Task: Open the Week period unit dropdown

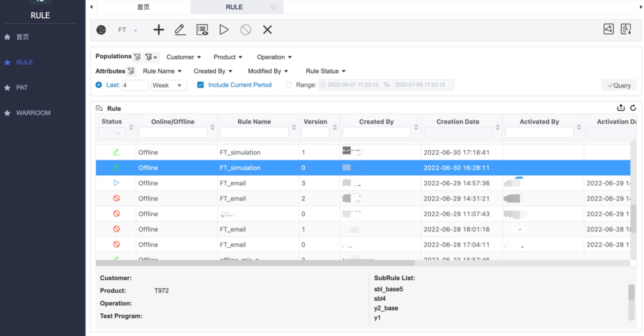Action: (169, 85)
